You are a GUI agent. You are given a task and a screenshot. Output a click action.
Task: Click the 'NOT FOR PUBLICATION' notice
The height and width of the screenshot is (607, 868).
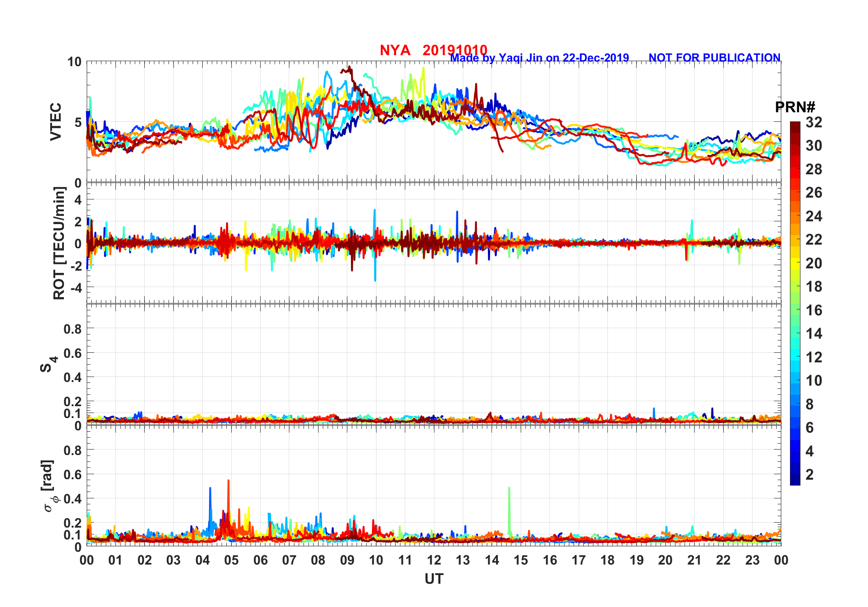[715, 58]
